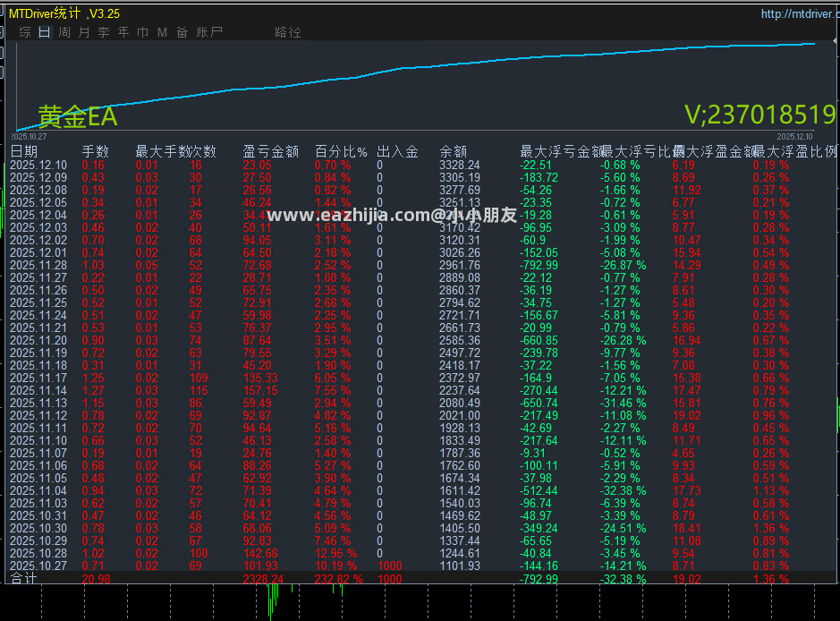Image resolution: width=840 pixels, height=621 pixels.
Task: Click floating loss value -660.85
Action: [539, 340]
